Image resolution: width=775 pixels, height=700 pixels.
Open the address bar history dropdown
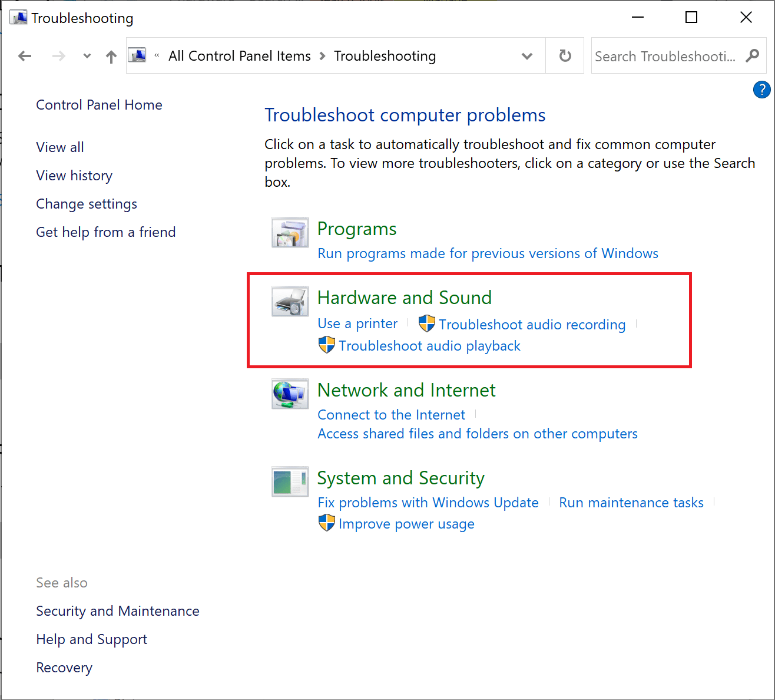(527, 56)
